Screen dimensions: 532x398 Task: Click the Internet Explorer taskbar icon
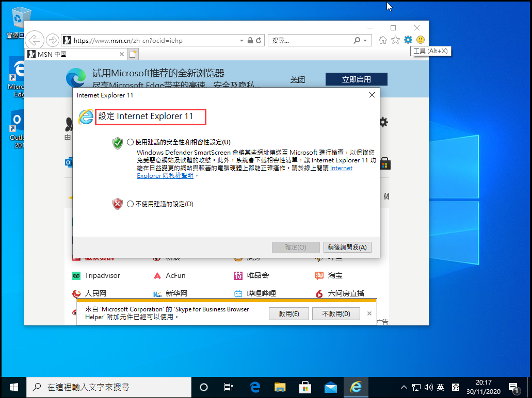point(356,387)
